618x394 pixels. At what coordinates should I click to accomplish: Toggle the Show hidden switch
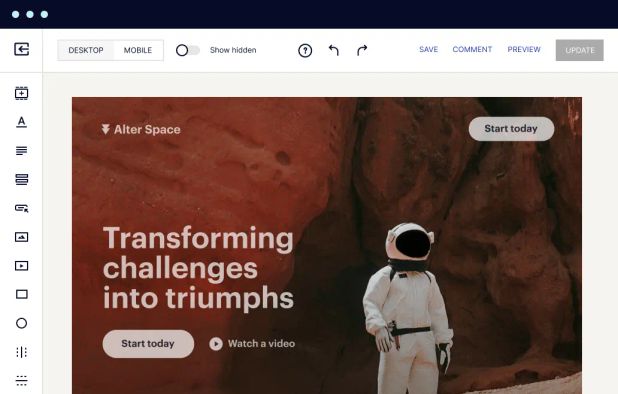[x=188, y=50]
